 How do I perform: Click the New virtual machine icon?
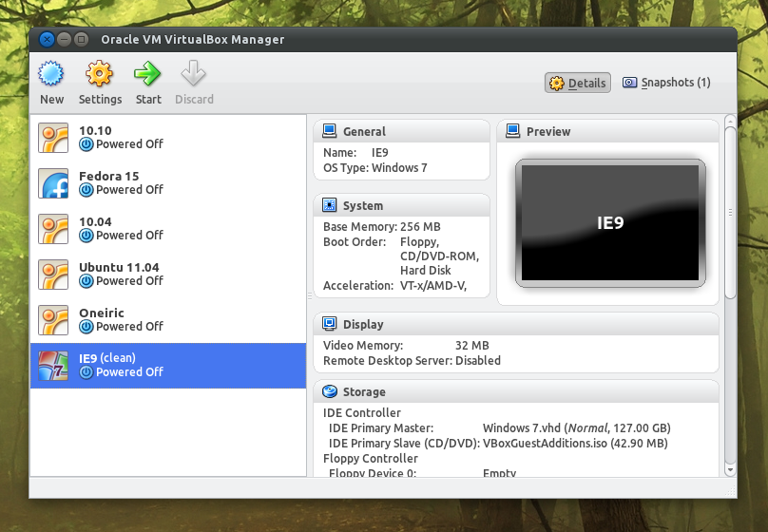[x=51, y=73]
